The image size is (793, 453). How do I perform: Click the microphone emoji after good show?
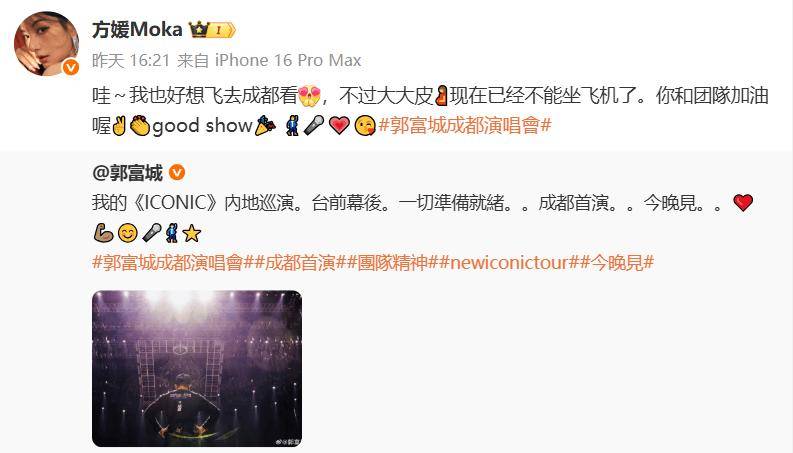click(x=314, y=125)
